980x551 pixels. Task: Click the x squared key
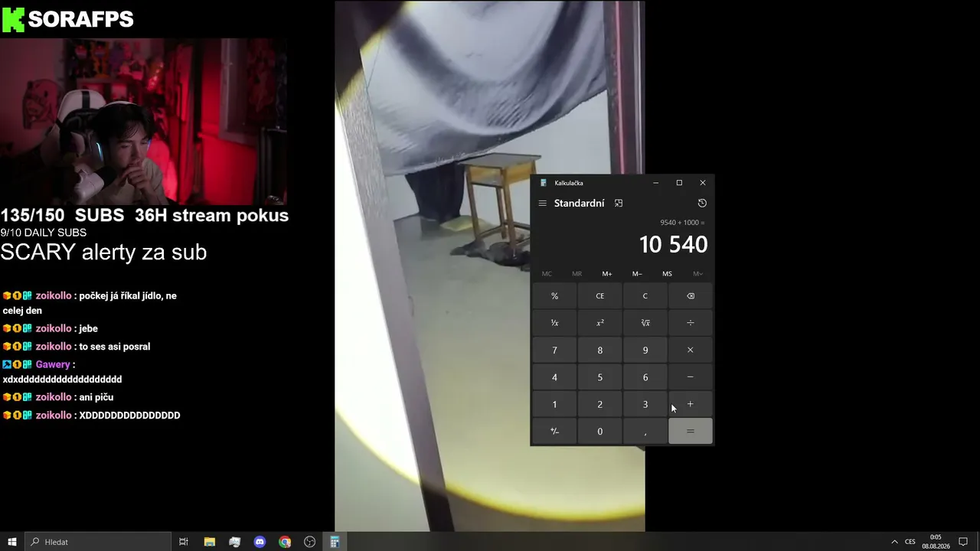pyautogui.click(x=599, y=323)
